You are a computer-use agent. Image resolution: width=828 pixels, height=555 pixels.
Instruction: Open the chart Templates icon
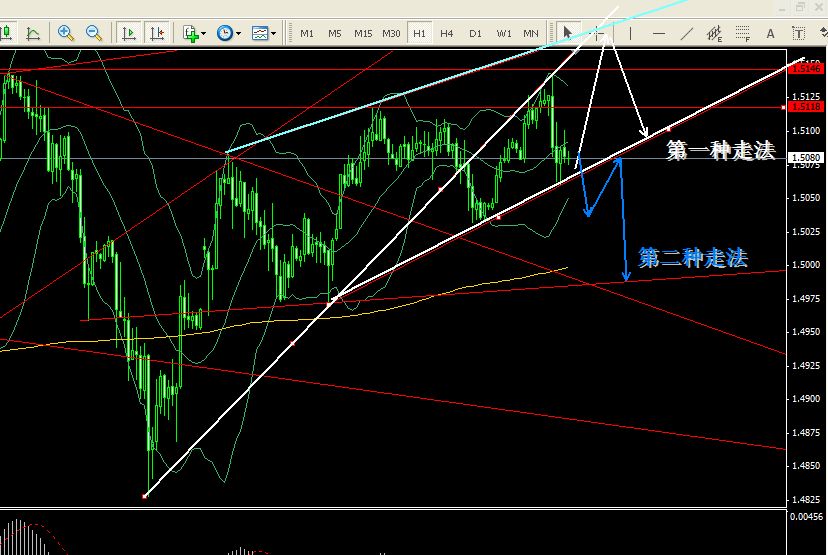click(260, 33)
